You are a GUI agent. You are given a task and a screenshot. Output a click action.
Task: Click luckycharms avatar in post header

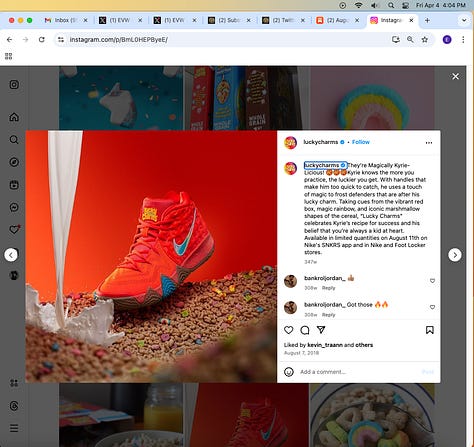tap(290, 142)
